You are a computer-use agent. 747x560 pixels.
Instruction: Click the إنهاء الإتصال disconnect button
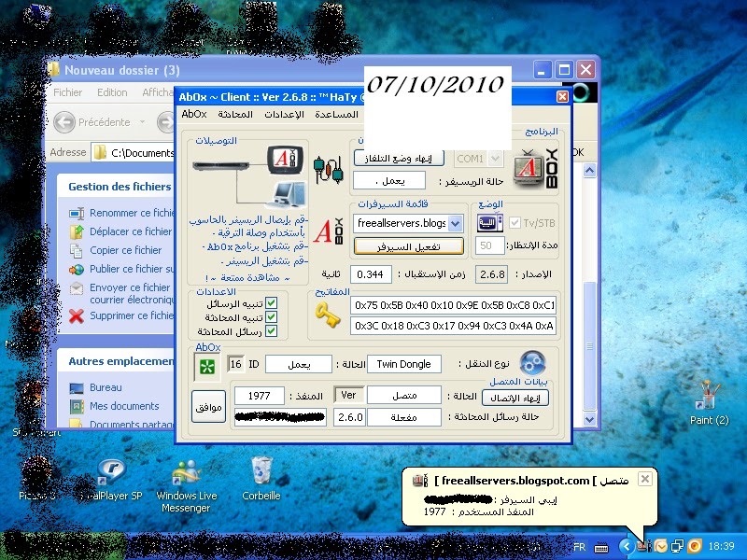pos(515,398)
